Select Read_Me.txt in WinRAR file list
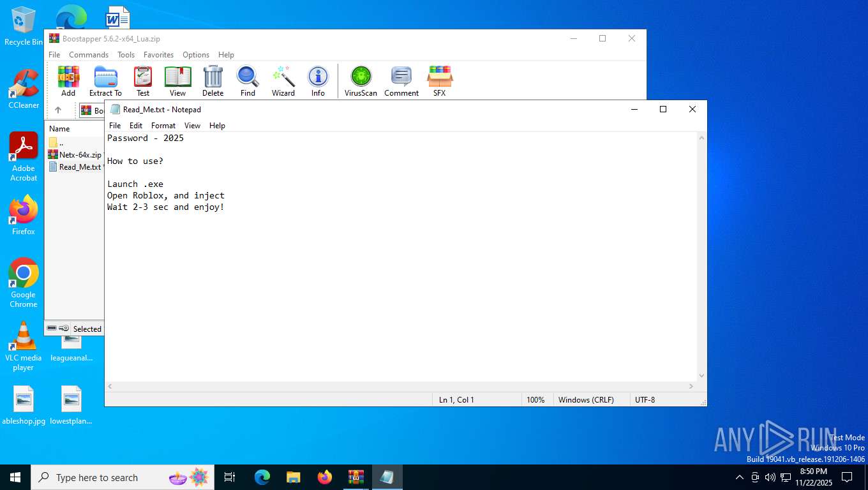 click(x=75, y=167)
